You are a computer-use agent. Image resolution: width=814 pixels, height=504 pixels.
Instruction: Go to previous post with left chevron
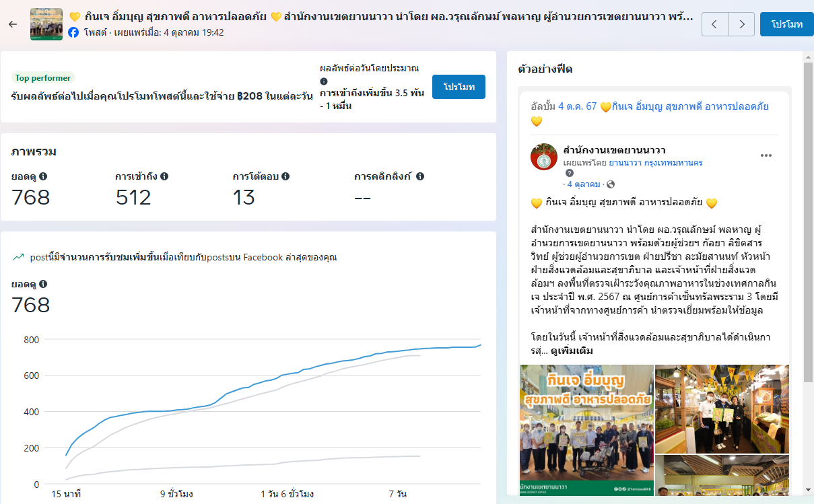[714, 24]
